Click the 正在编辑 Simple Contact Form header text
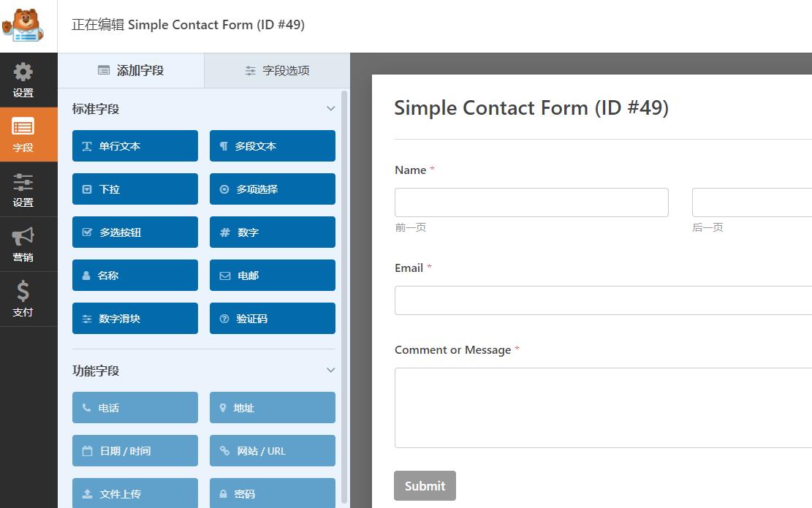The image size is (812, 508). (x=188, y=25)
